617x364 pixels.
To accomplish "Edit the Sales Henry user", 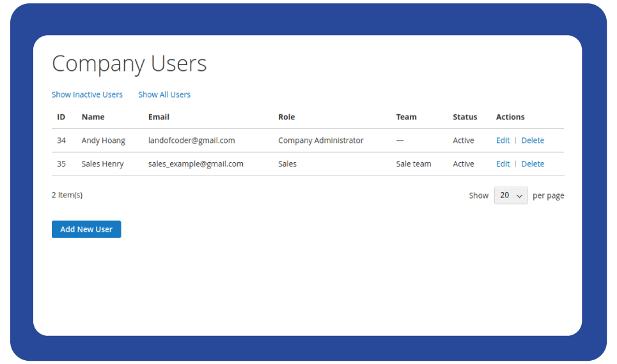I will [503, 164].
